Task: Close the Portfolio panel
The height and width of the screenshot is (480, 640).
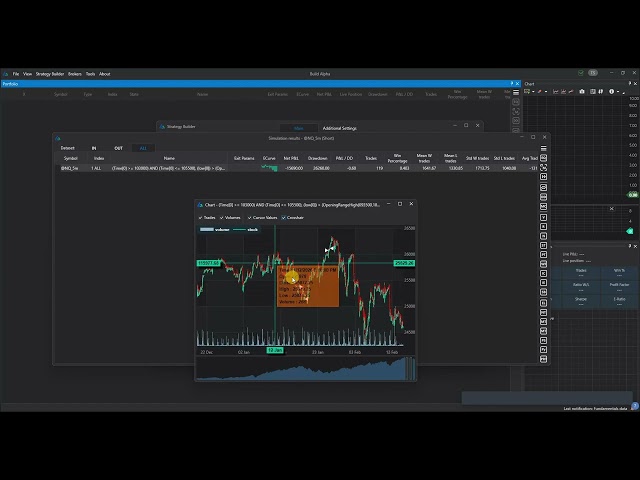Action: [x=517, y=84]
